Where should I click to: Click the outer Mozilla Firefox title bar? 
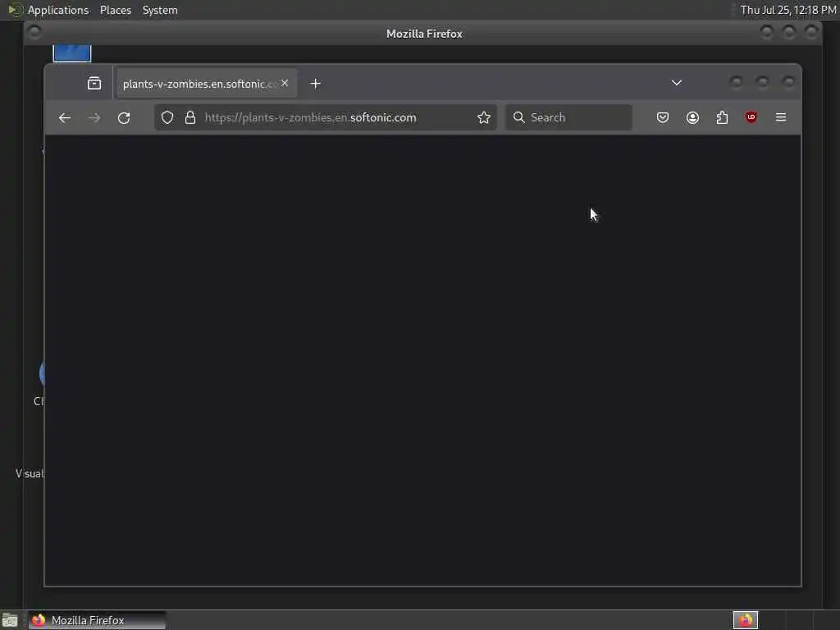click(x=423, y=33)
